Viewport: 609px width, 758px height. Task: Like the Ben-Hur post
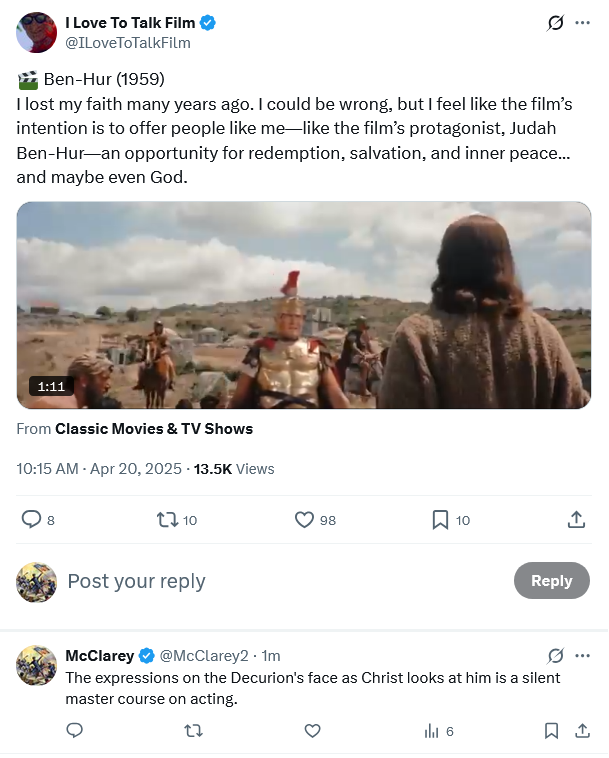[x=305, y=520]
